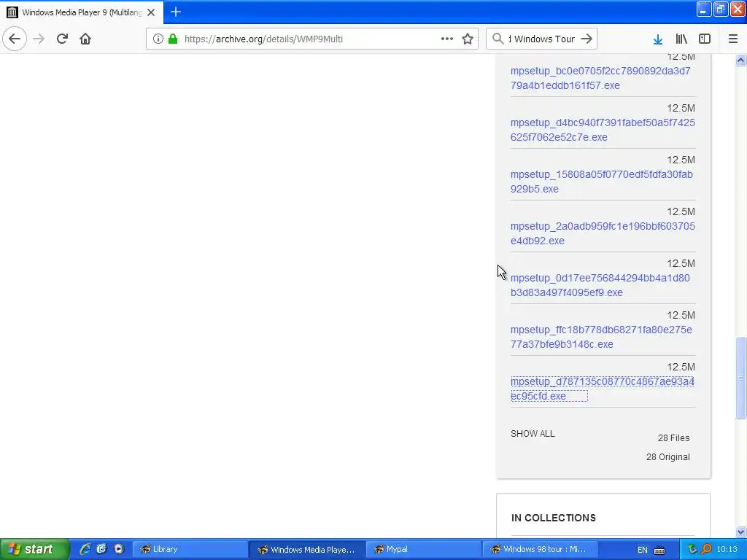Screen dimensions: 747x560
Task: Switch to Windows 98 tour taskbar window
Action: click(x=541, y=550)
